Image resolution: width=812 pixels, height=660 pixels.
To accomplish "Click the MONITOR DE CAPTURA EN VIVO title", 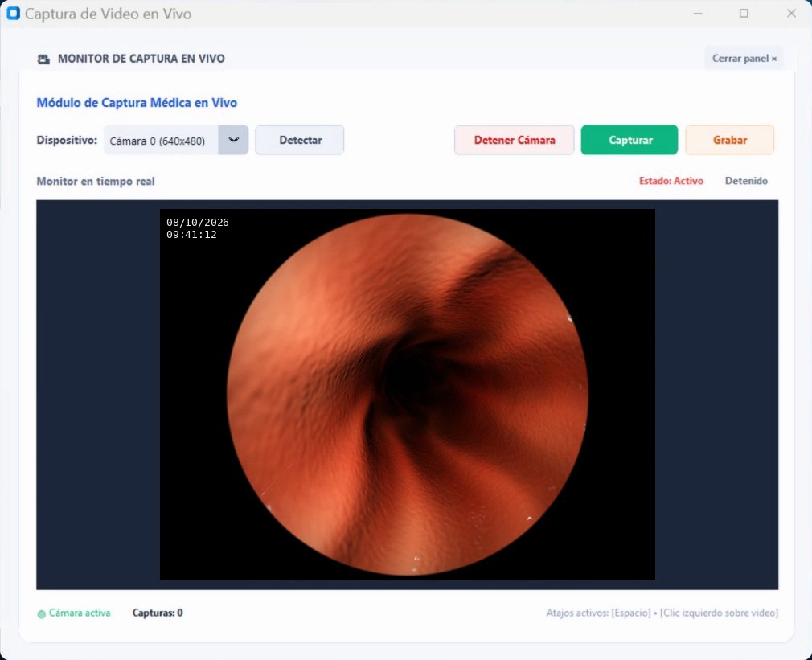I will tap(141, 59).
